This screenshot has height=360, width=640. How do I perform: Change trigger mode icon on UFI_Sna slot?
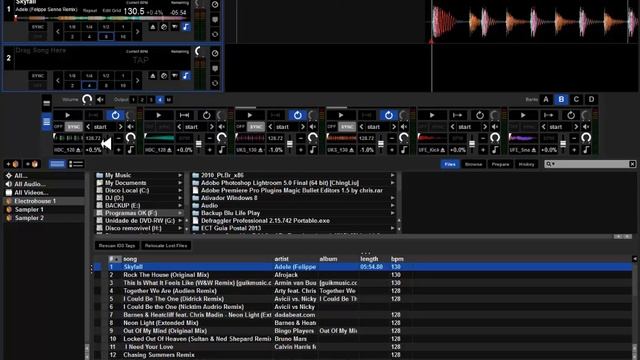coord(549,115)
